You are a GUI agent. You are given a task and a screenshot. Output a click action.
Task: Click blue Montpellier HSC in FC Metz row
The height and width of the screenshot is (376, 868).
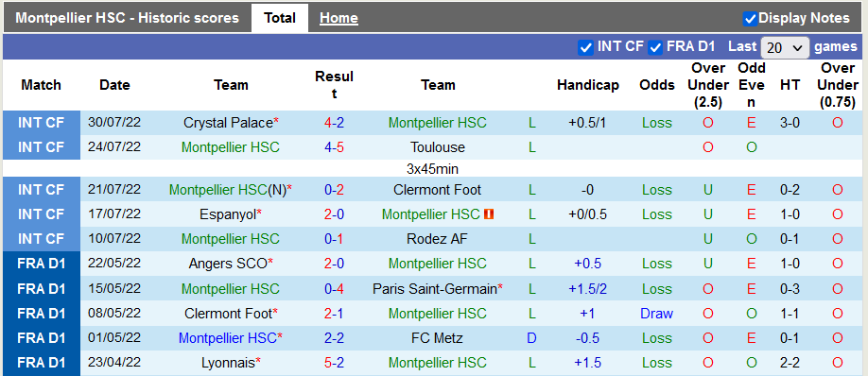(228, 338)
